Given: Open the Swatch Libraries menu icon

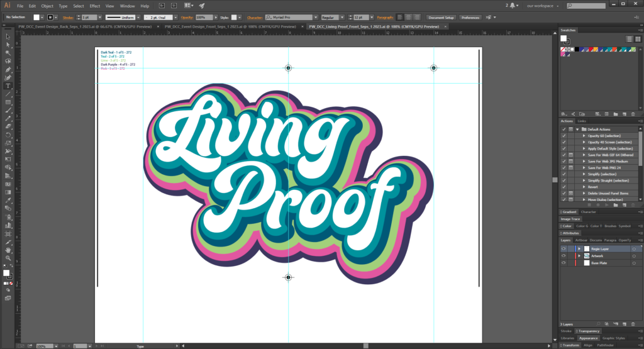Looking at the screenshot, I should pos(564,114).
